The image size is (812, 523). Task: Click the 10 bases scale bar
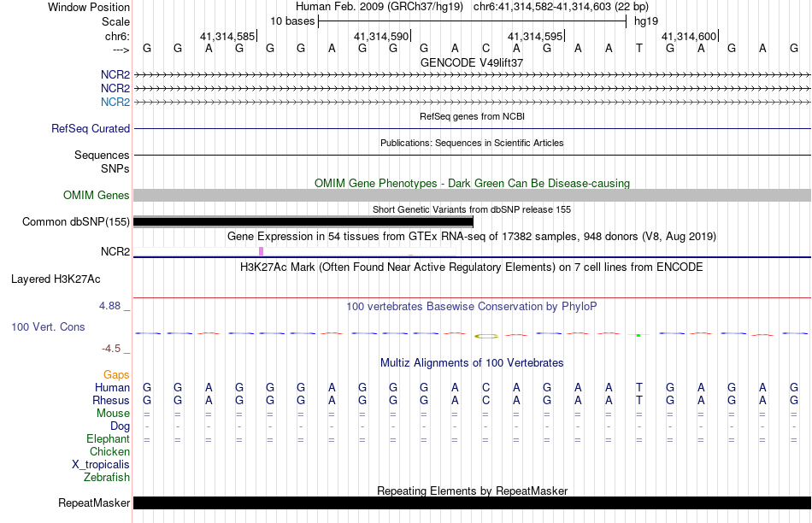[473, 21]
